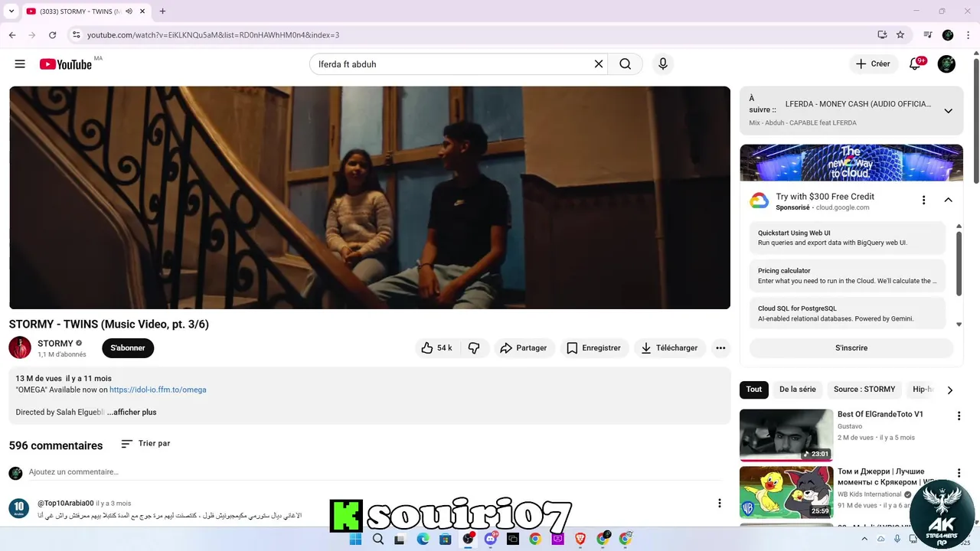
Task: Open options for Best Of ElGrandeToto V1
Action: click(x=959, y=416)
